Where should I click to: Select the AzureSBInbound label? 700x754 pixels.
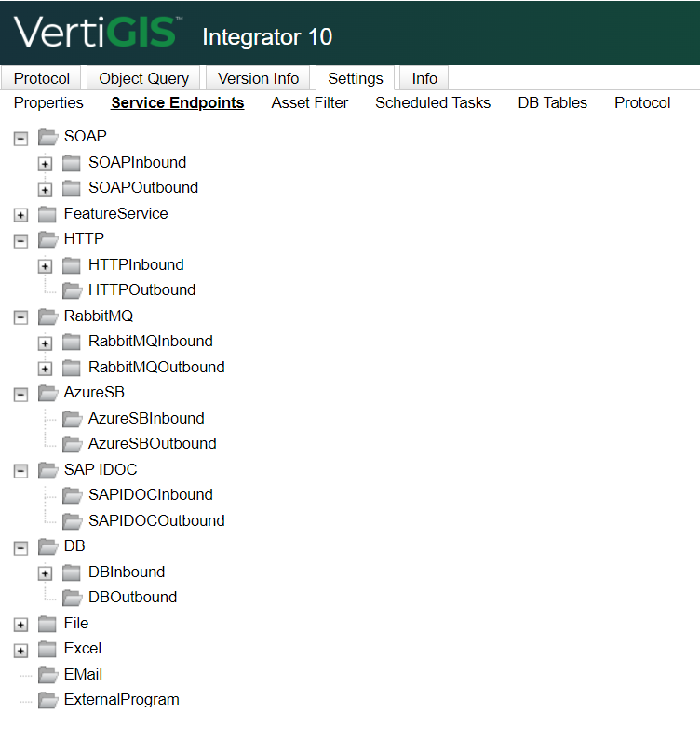point(146,418)
